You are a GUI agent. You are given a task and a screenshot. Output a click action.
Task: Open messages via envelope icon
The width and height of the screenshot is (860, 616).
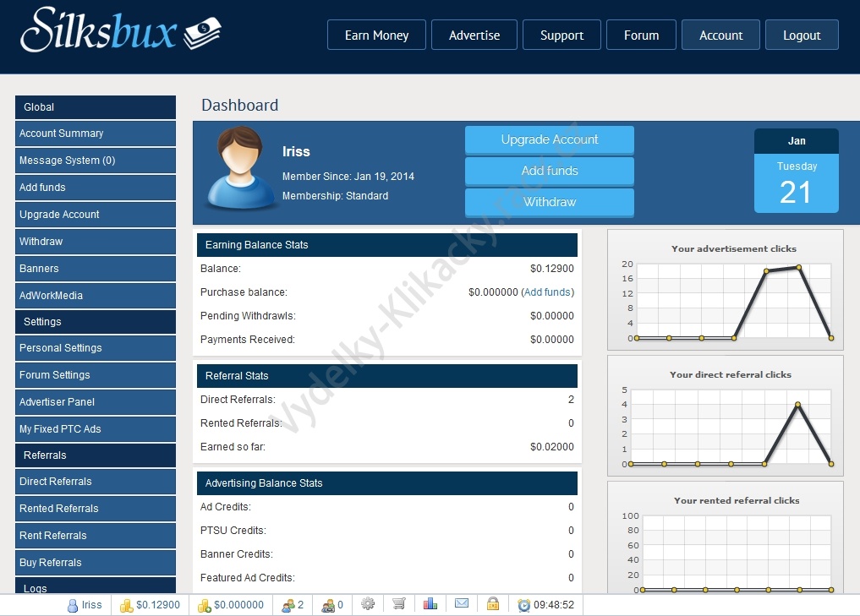point(462,603)
